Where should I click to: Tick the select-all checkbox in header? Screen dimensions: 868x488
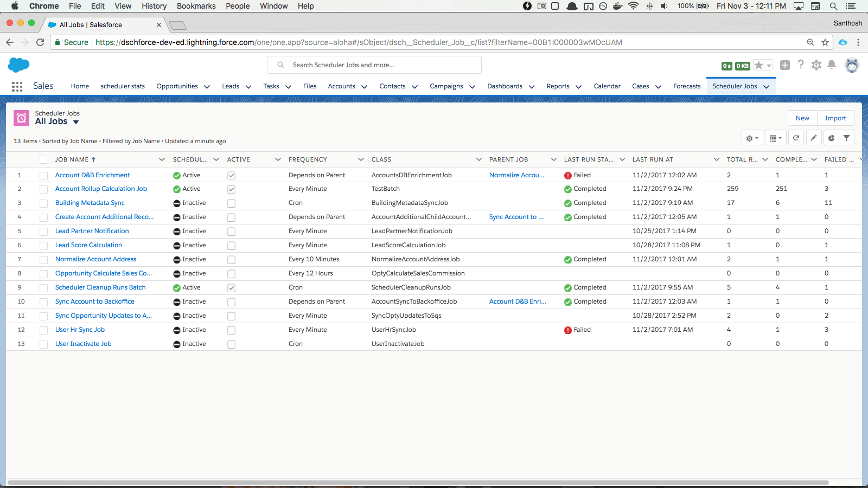[43, 160]
